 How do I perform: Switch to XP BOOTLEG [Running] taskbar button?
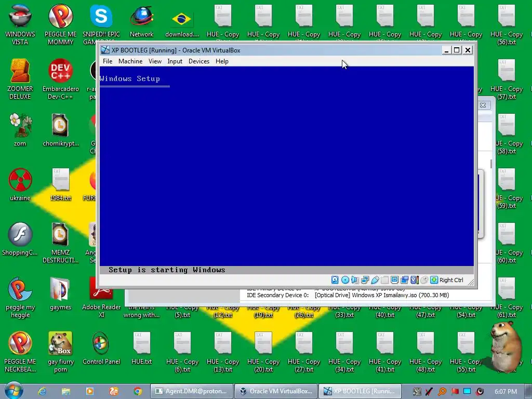pos(360,391)
